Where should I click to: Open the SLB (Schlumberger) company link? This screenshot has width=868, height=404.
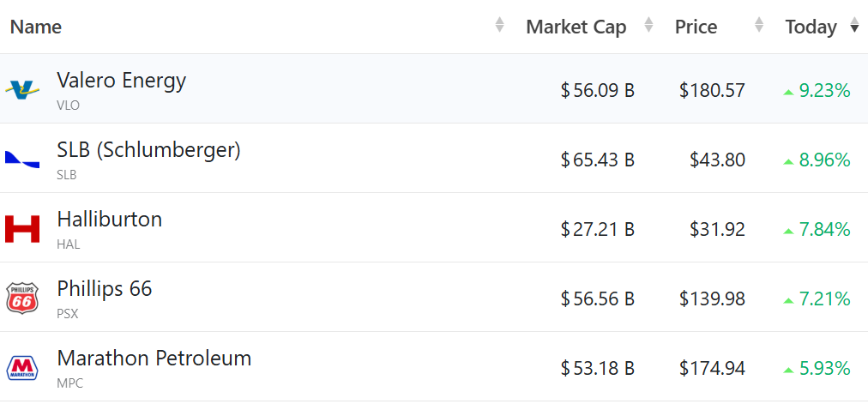148,150
